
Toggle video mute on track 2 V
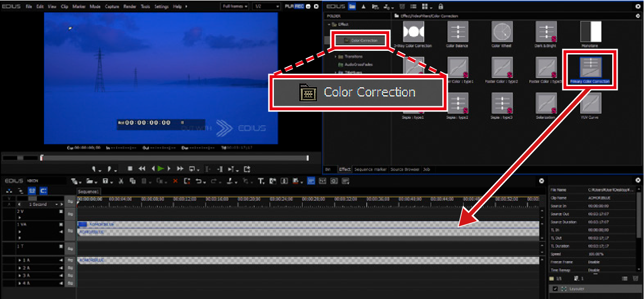(x=61, y=211)
